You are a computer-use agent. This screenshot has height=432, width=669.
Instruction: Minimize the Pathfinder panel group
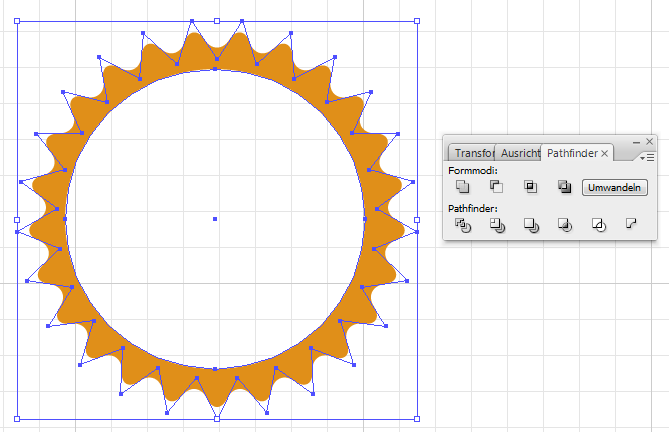coord(637,142)
